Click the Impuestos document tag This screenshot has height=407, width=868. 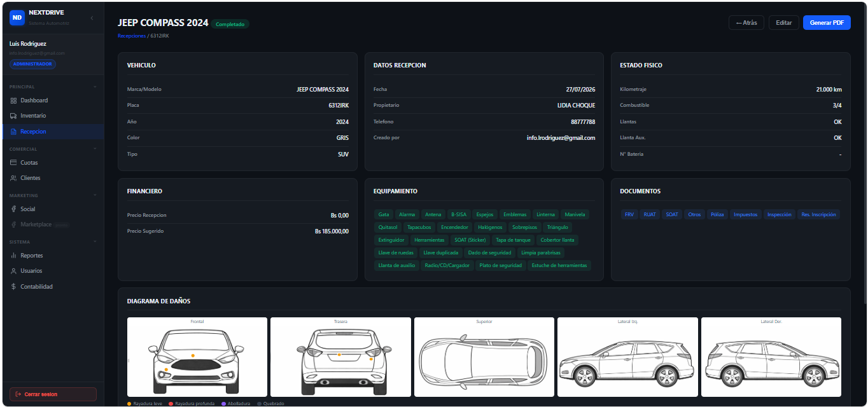746,214
